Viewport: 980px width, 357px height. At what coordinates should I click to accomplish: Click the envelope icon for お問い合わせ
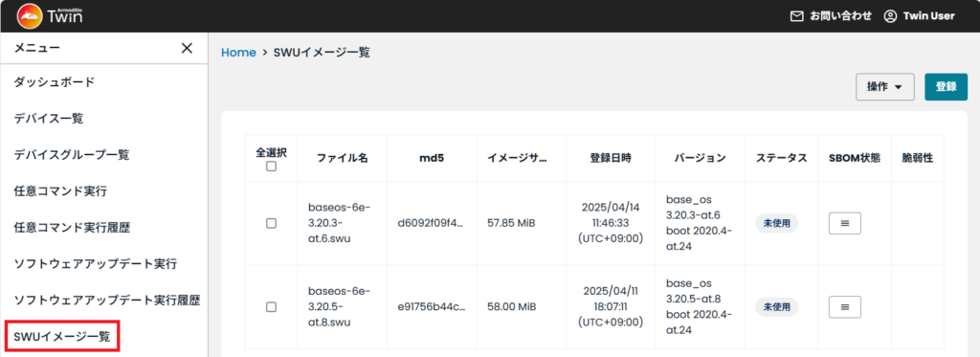click(796, 16)
